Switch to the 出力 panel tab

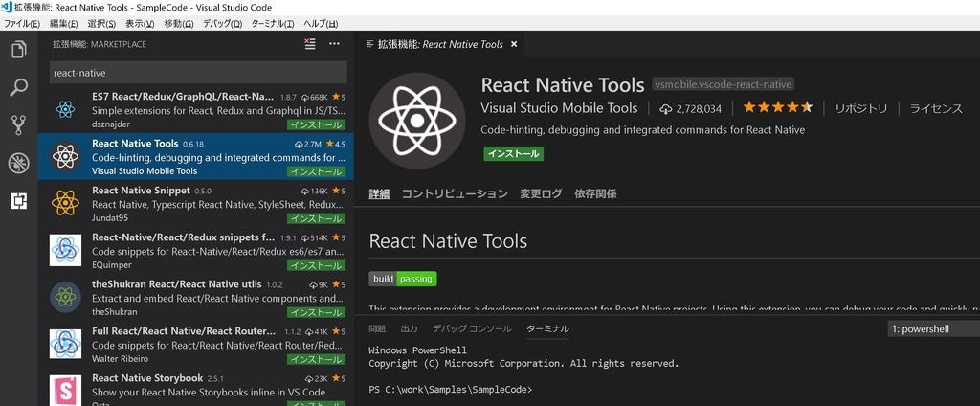(x=410, y=328)
